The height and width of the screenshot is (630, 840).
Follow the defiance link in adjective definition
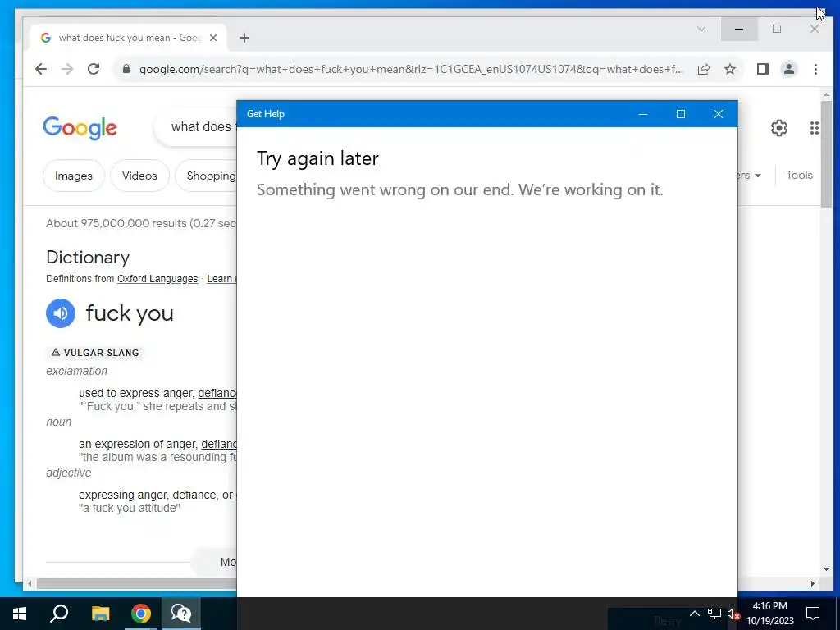click(x=194, y=495)
